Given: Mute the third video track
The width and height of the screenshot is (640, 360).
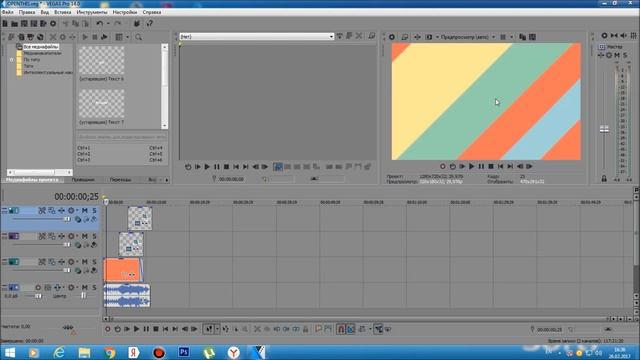Looking at the screenshot, I should (84, 262).
